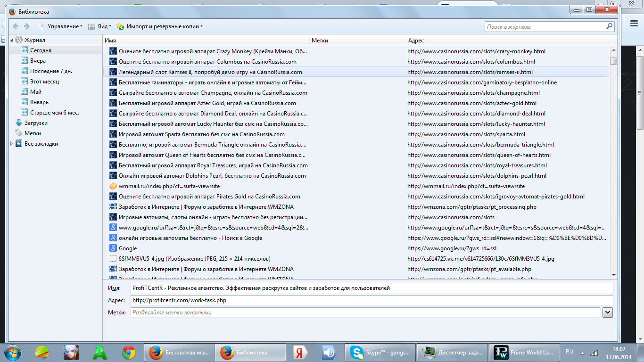644x362 pixels.
Task: Select the Royal Treasures history entry
Action: [356, 165]
